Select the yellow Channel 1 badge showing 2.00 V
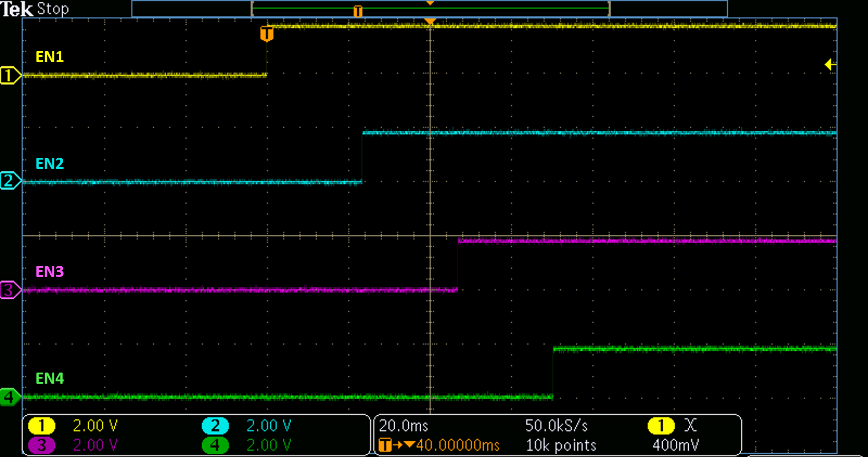Screen dimensions: 868x457 [x=42, y=425]
